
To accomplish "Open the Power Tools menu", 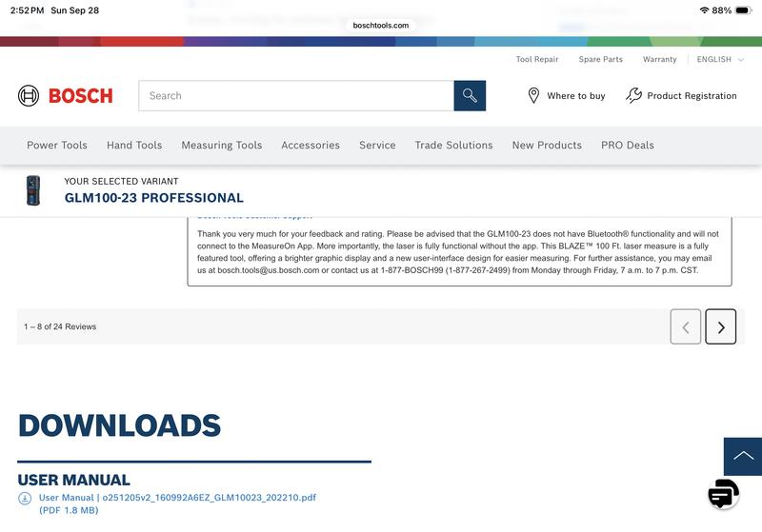I will tap(57, 146).
